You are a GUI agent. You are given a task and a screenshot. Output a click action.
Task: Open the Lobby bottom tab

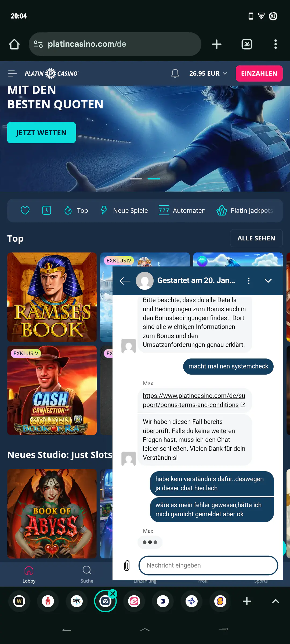[29, 574]
